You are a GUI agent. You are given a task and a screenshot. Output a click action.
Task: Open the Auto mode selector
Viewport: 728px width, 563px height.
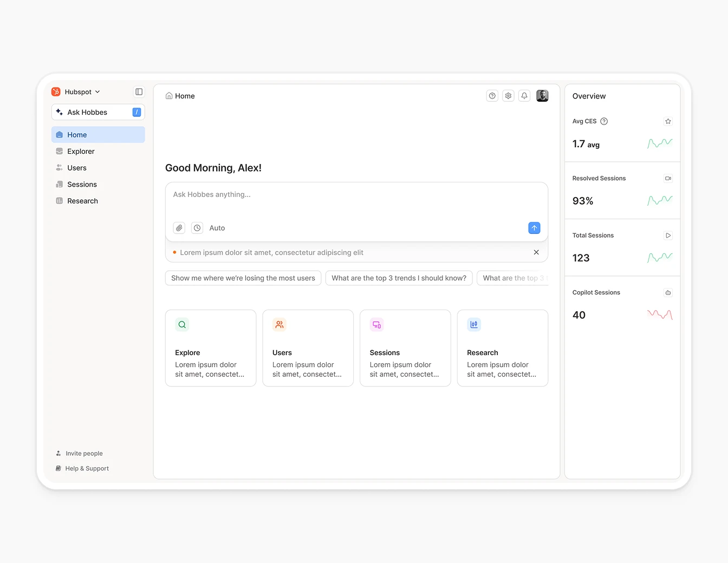217,228
